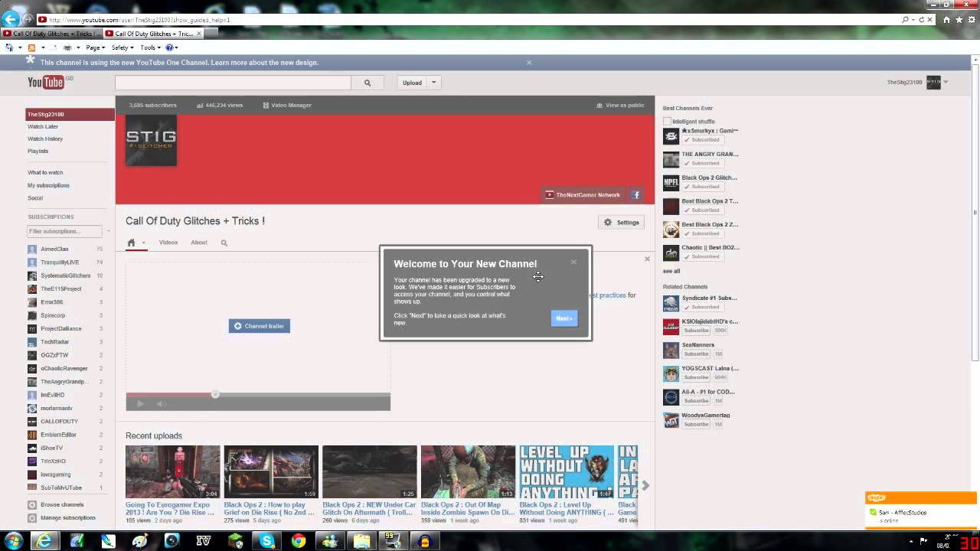
Task: Click the Help question mark icon
Action: coord(171,47)
